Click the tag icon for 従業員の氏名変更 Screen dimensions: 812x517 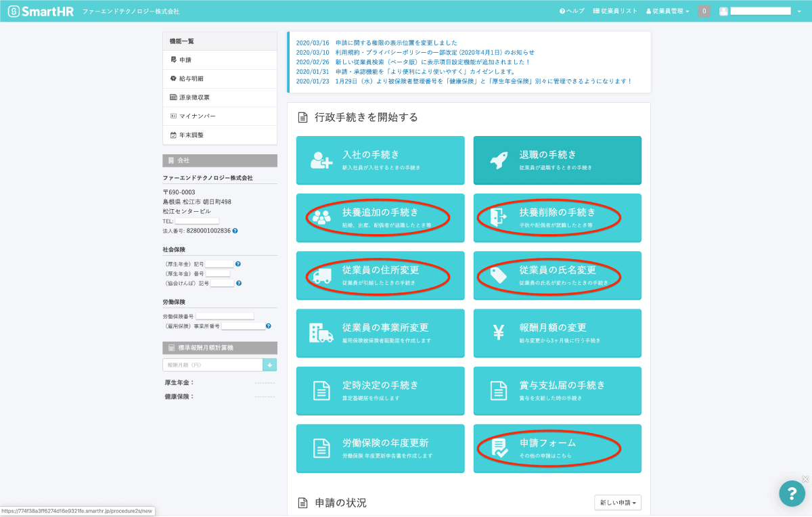click(499, 275)
